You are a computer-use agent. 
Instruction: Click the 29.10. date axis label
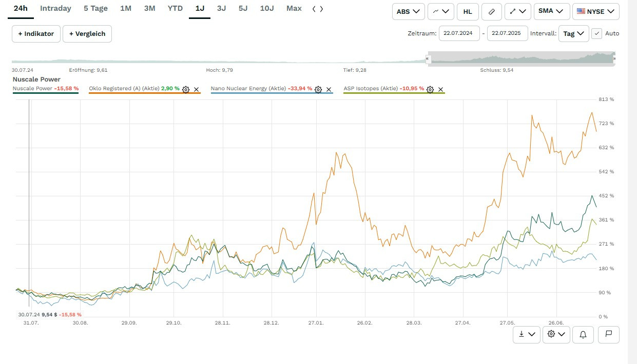point(174,323)
